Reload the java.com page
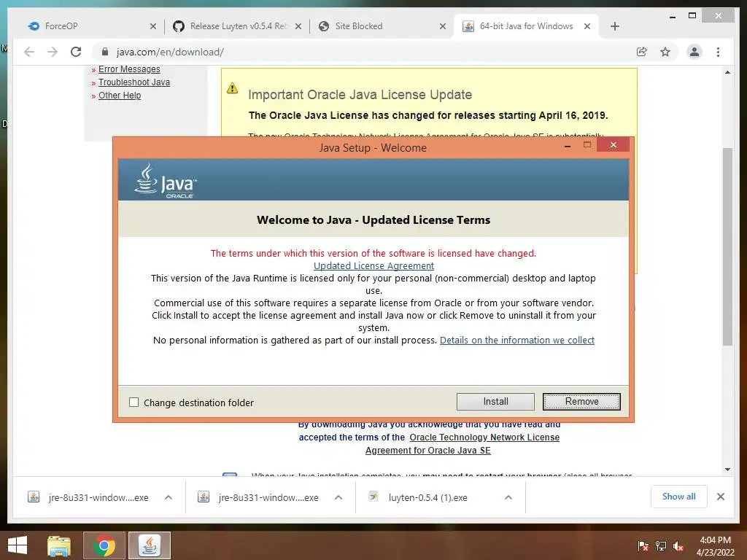Screen dimensions: 747x560 pos(76,52)
